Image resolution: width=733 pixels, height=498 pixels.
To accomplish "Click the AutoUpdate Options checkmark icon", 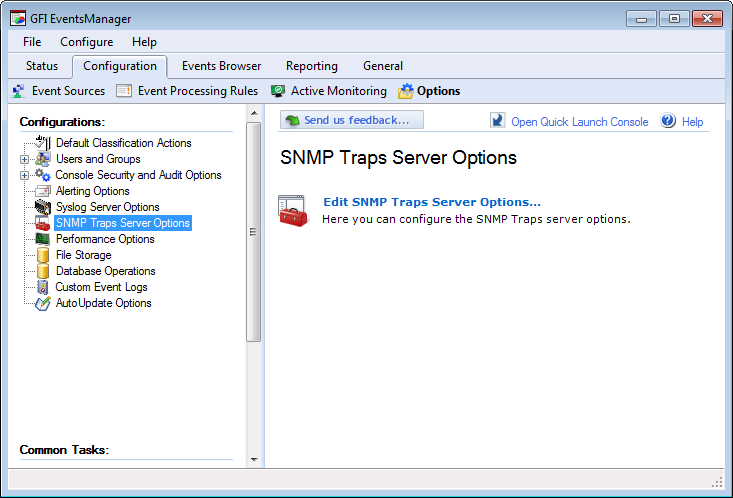I will [x=43, y=303].
